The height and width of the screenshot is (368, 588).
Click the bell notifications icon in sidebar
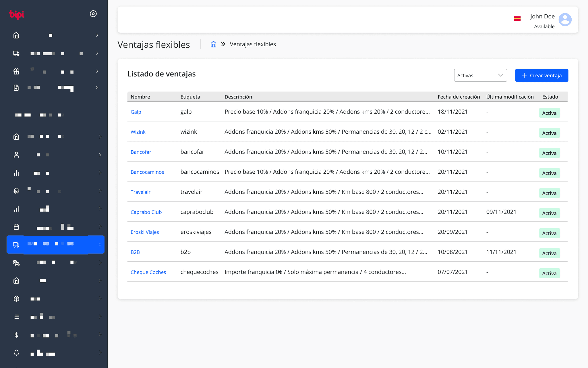click(16, 352)
